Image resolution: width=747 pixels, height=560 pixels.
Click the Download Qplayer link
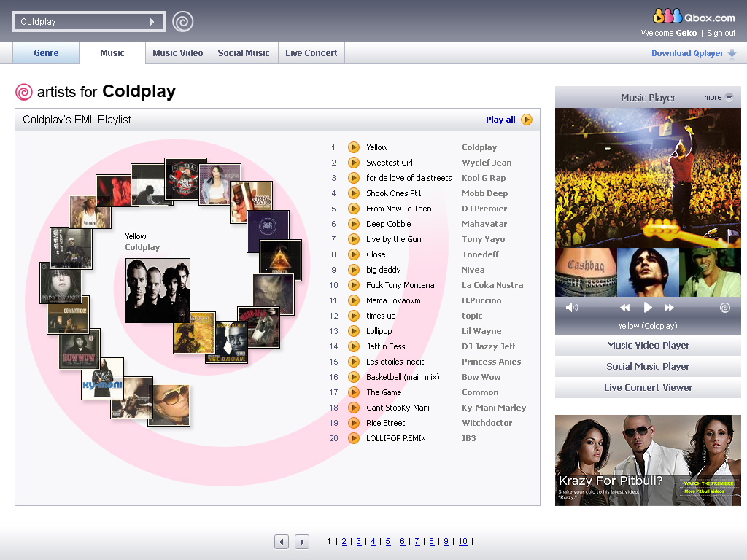[x=687, y=53]
